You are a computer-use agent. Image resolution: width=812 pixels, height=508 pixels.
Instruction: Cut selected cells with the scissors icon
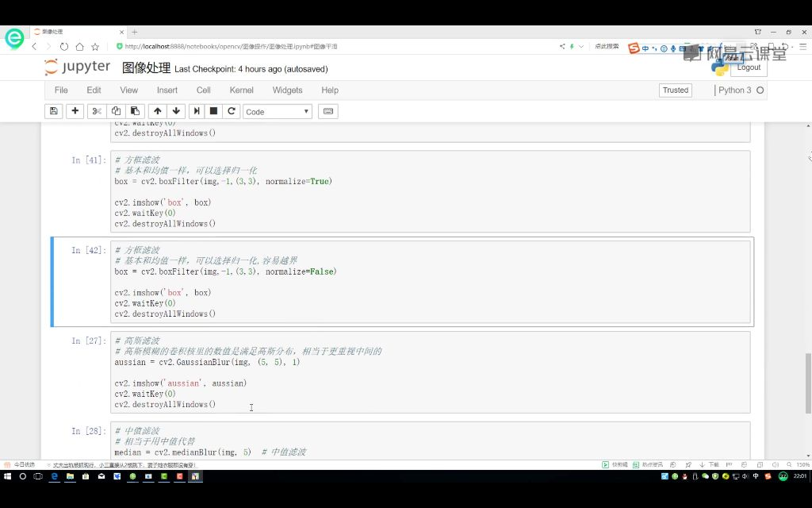[x=97, y=111]
